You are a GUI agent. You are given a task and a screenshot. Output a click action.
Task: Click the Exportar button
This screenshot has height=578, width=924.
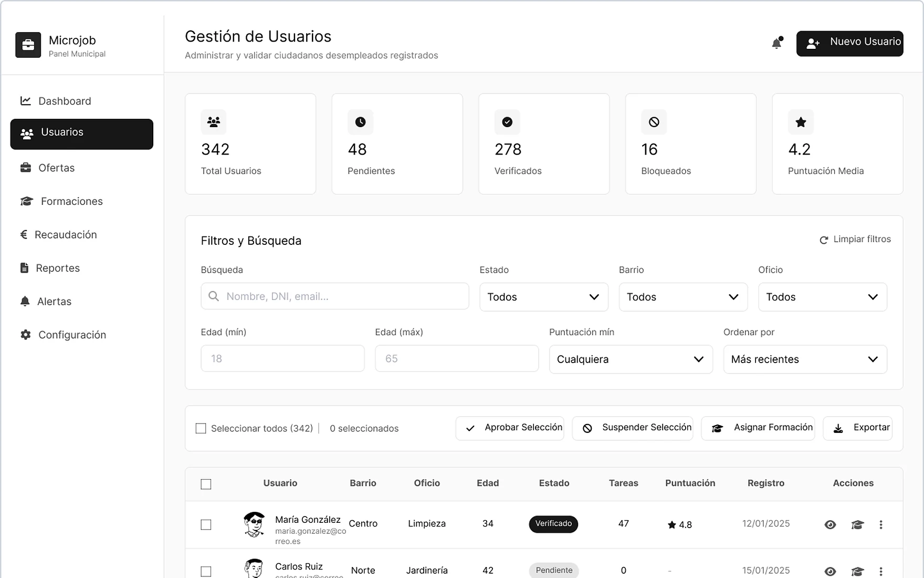point(858,428)
